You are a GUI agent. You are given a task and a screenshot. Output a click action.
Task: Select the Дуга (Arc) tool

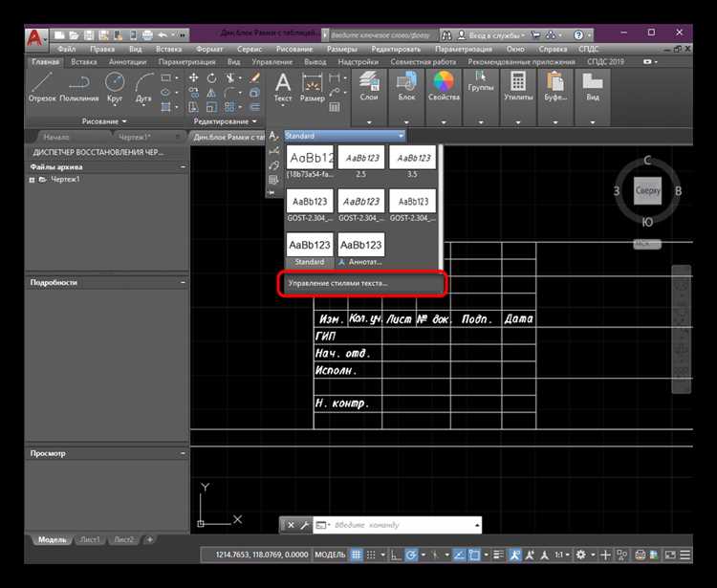(145, 84)
